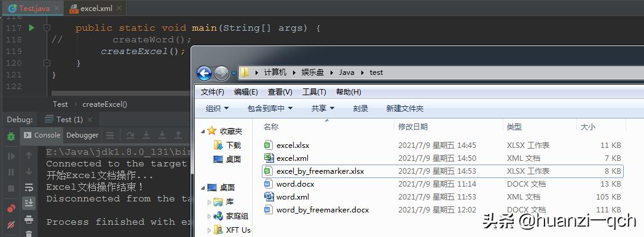644x237 pixels.
Task: Sort files by 大小 column header
Action: click(x=601, y=126)
